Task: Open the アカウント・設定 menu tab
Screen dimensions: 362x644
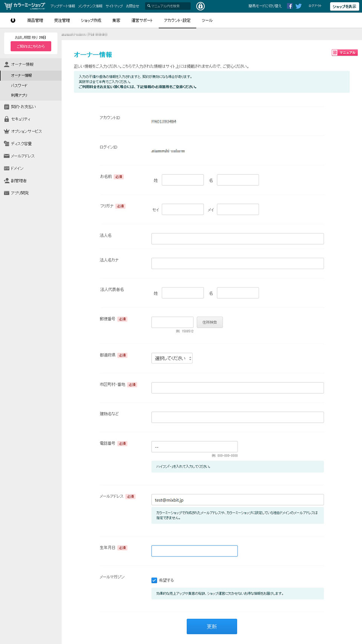Action: [x=177, y=20]
